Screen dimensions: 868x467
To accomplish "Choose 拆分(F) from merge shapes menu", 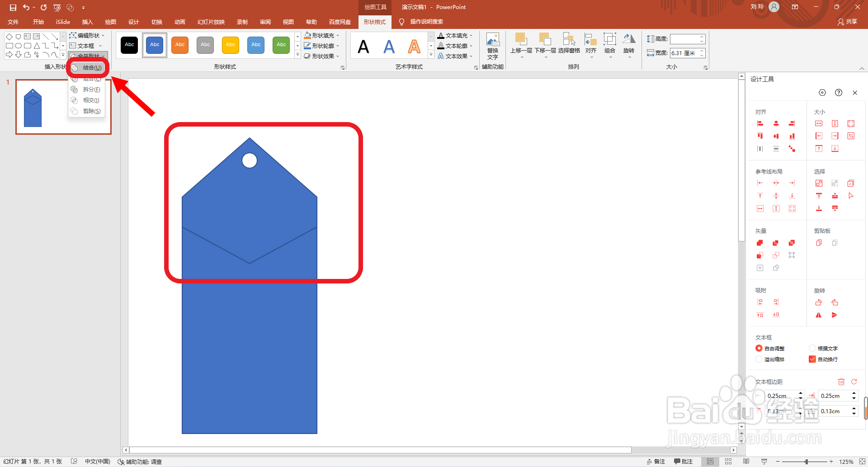I will click(x=87, y=90).
